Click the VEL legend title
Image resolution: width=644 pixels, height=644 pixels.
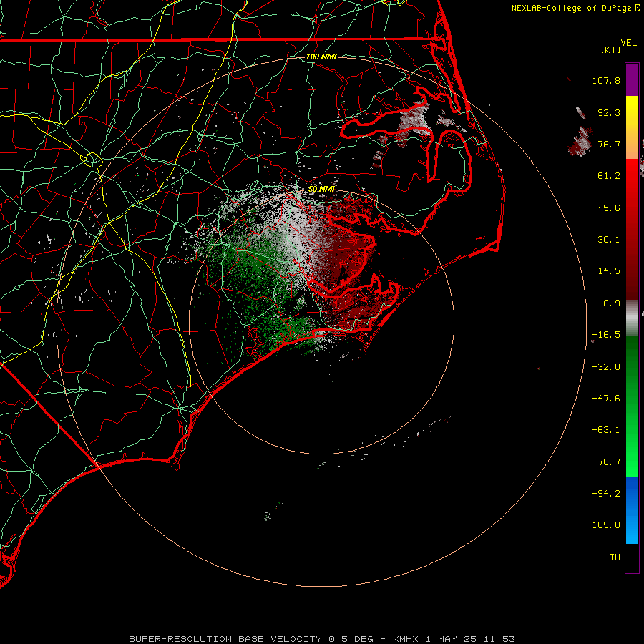click(x=629, y=43)
